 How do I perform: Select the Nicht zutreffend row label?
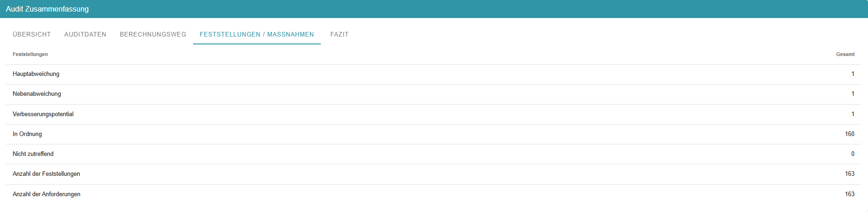(x=33, y=154)
